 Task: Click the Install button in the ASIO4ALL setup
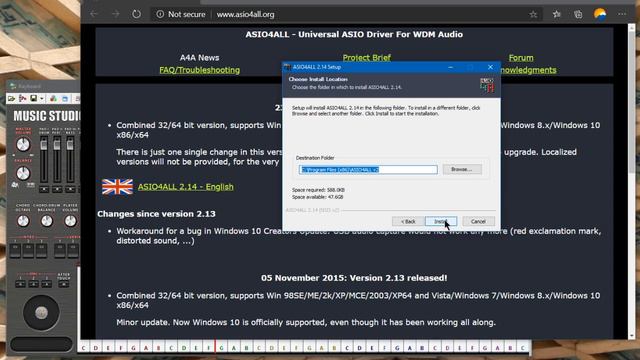point(440,221)
